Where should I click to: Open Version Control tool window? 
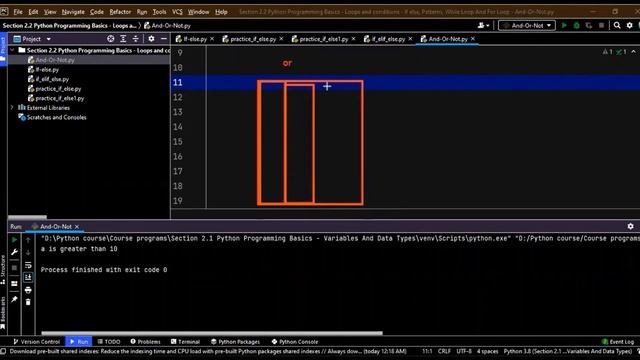click(x=36, y=342)
